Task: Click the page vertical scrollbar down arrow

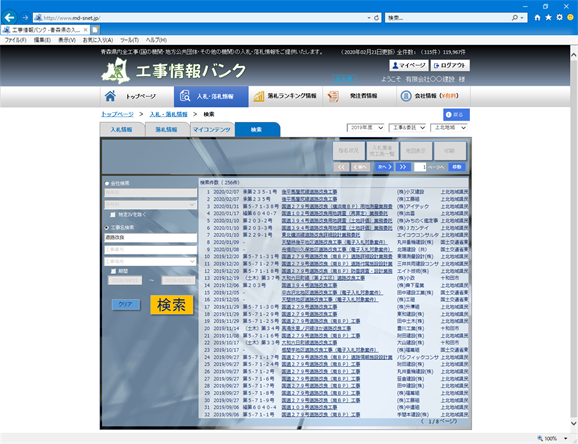Action: (574, 423)
